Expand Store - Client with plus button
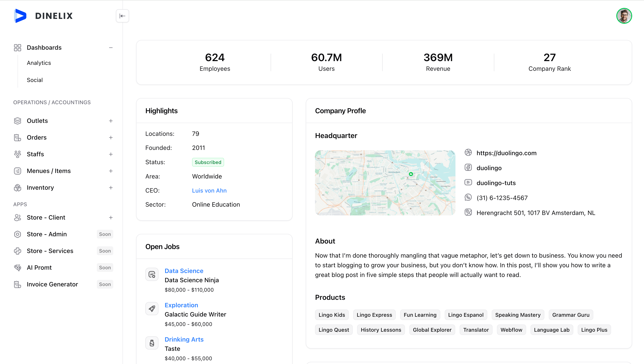Image resolution: width=644 pixels, height=364 pixels. pyautogui.click(x=111, y=218)
